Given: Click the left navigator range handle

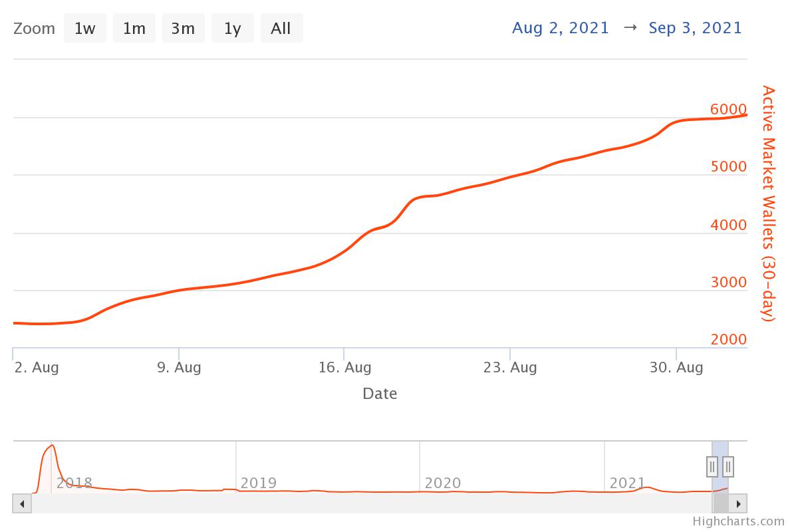Looking at the screenshot, I should click(x=712, y=467).
